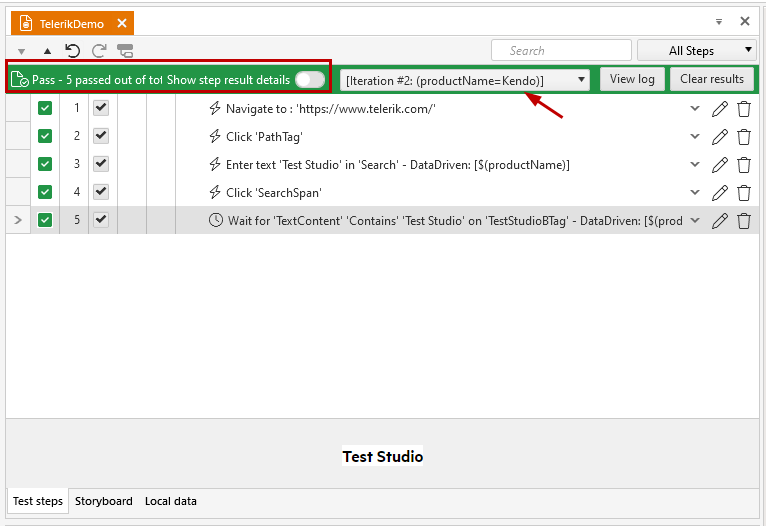
Task: Select the Click 'PathTag' step text
Action: pos(264,137)
